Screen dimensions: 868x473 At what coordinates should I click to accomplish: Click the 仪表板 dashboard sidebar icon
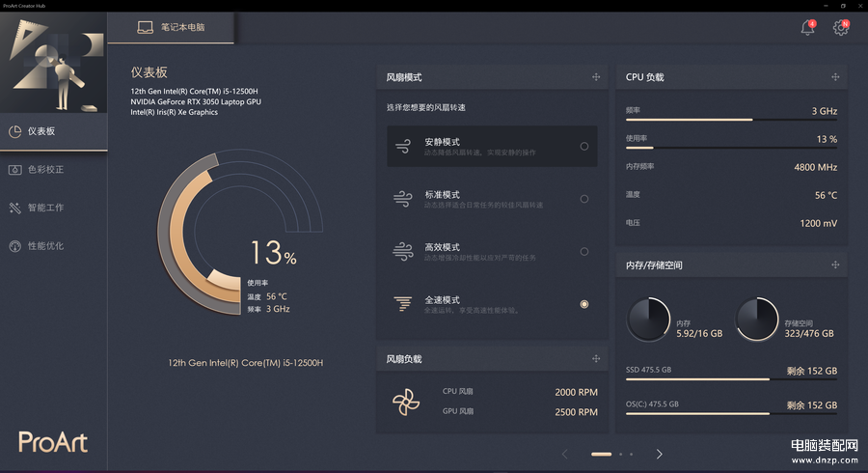point(14,131)
